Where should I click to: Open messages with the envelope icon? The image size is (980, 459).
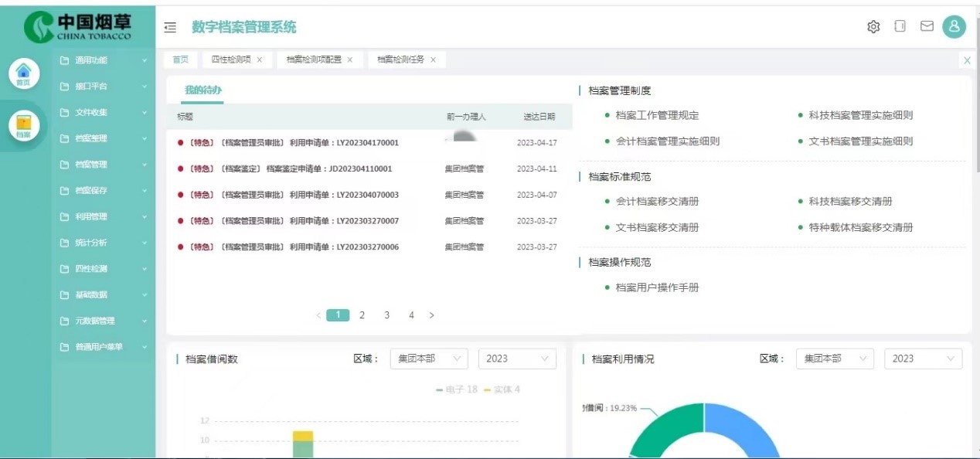pyautogui.click(x=927, y=26)
